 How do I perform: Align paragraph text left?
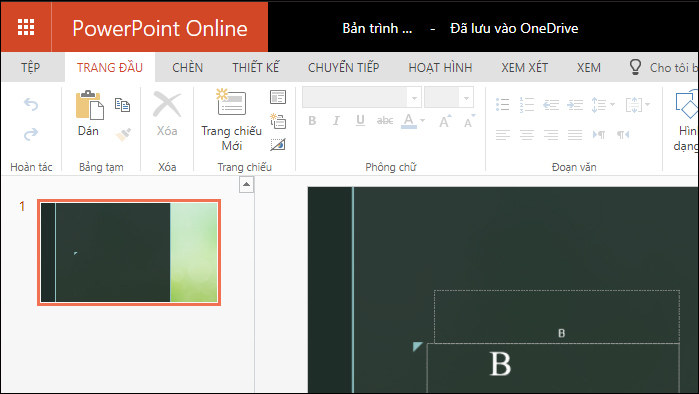click(x=502, y=135)
